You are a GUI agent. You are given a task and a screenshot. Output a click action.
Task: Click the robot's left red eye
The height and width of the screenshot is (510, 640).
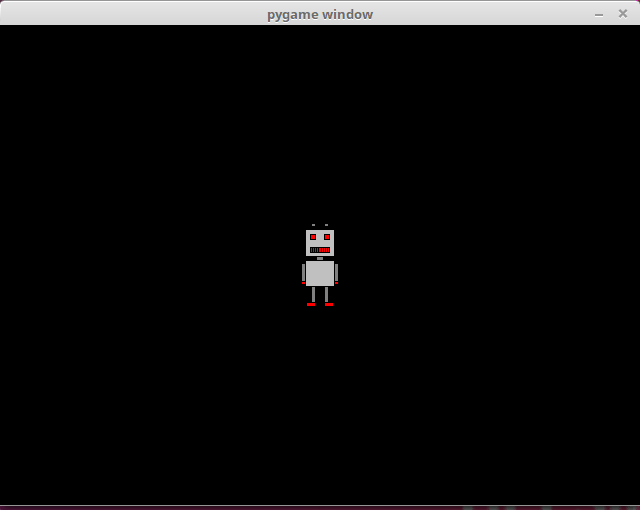313,238
